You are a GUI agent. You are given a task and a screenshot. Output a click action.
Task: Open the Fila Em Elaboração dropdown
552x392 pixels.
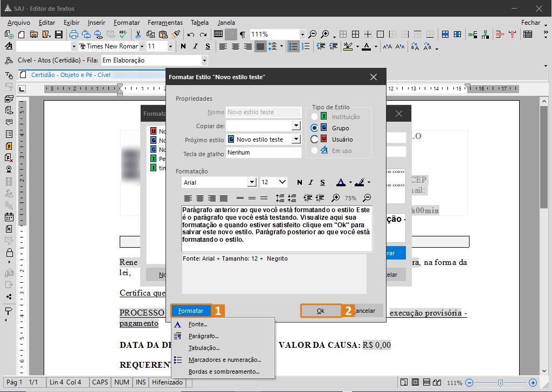click(x=204, y=60)
